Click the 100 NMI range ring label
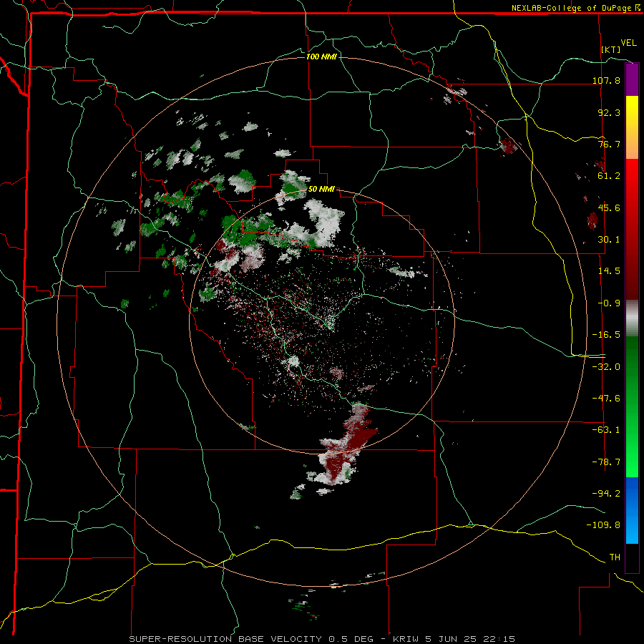This screenshot has width=644, height=644. point(321,57)
